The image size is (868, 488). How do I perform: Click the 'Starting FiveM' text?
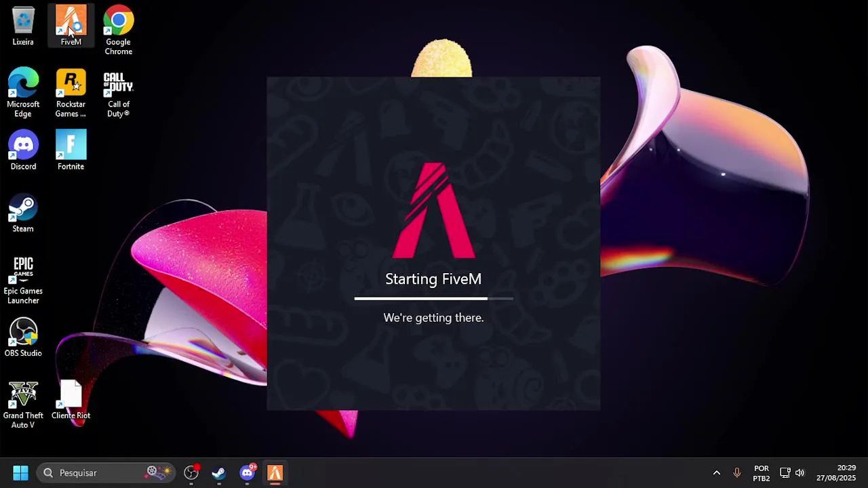pyautogui.click(x=433, y=279)
